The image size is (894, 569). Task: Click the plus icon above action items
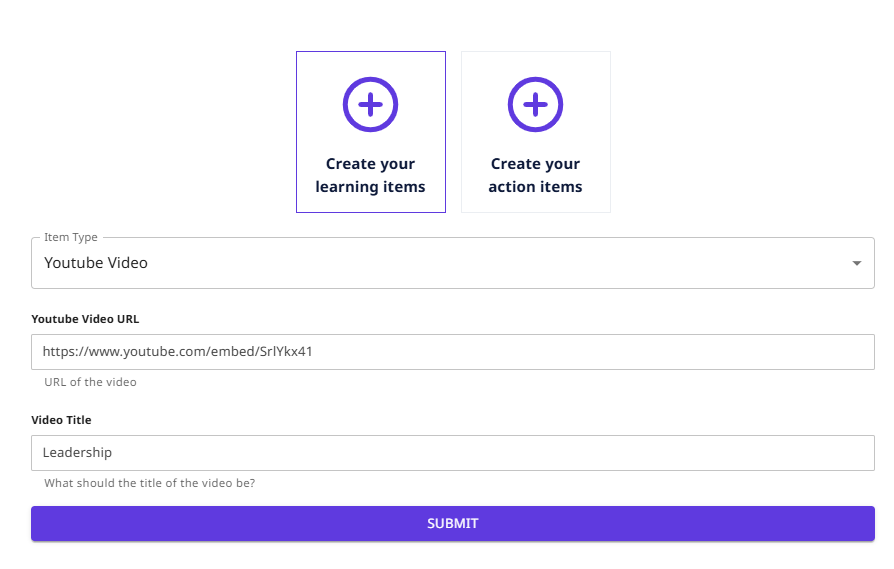535,104
